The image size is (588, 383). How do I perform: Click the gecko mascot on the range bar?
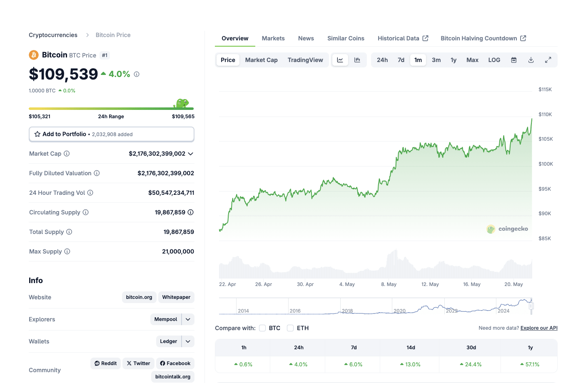click(x=181, y=103)
